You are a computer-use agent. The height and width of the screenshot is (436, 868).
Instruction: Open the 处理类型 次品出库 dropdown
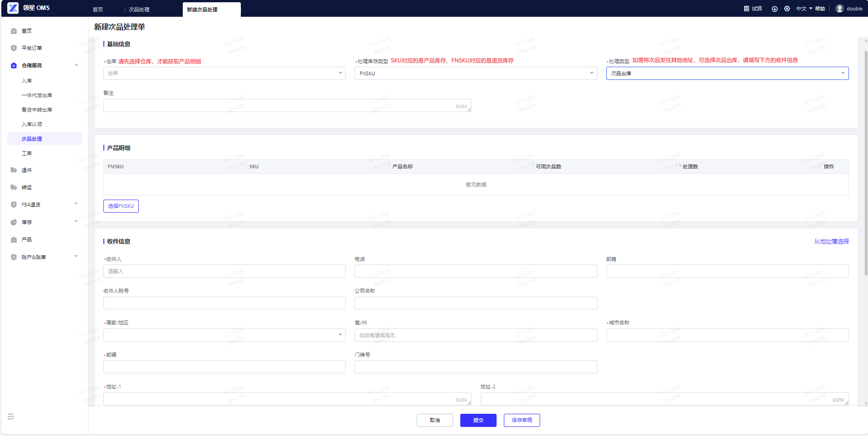click(727, 73)
